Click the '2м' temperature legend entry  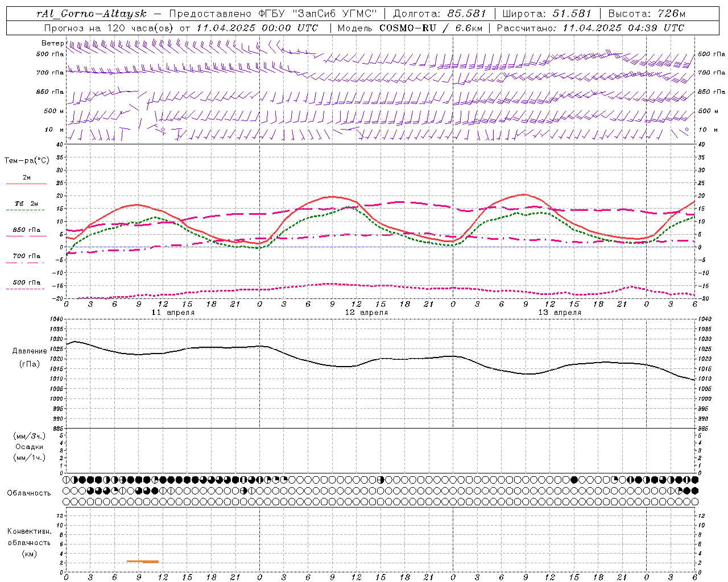tap(27, 178)
